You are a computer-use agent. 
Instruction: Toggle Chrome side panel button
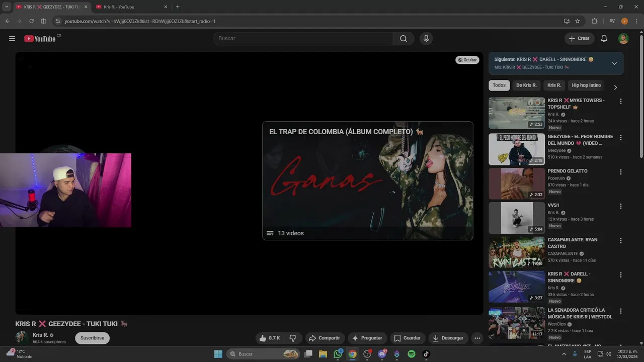[43, 21]
